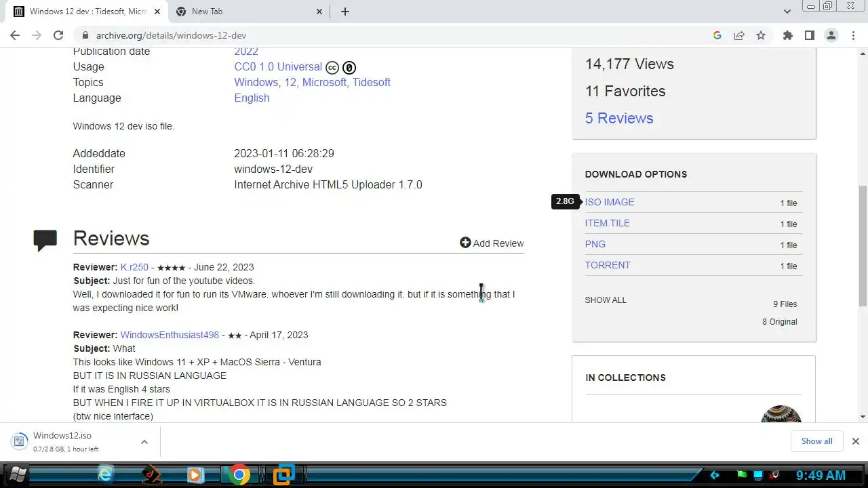Go forward with the forward arrow button

tap(37, 35)
